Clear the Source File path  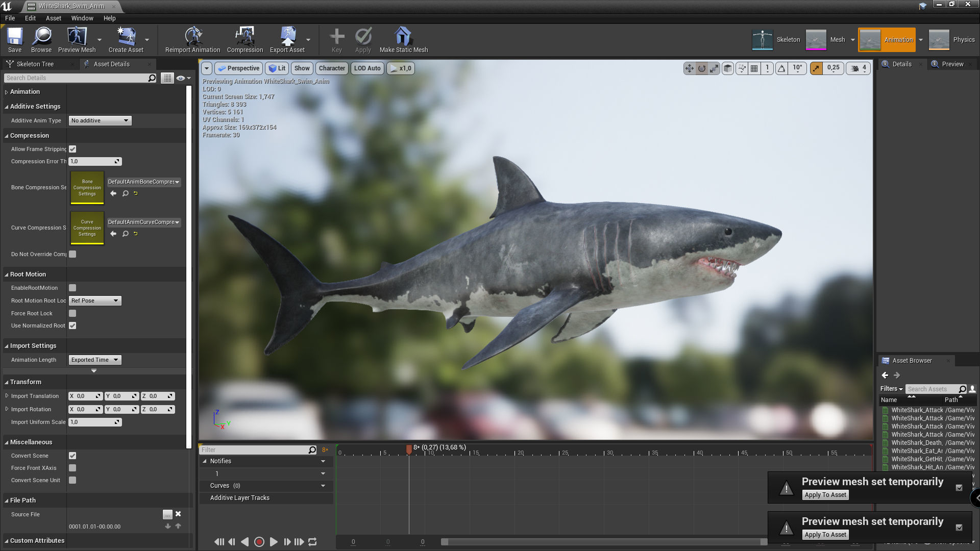(x=178, y=514)
